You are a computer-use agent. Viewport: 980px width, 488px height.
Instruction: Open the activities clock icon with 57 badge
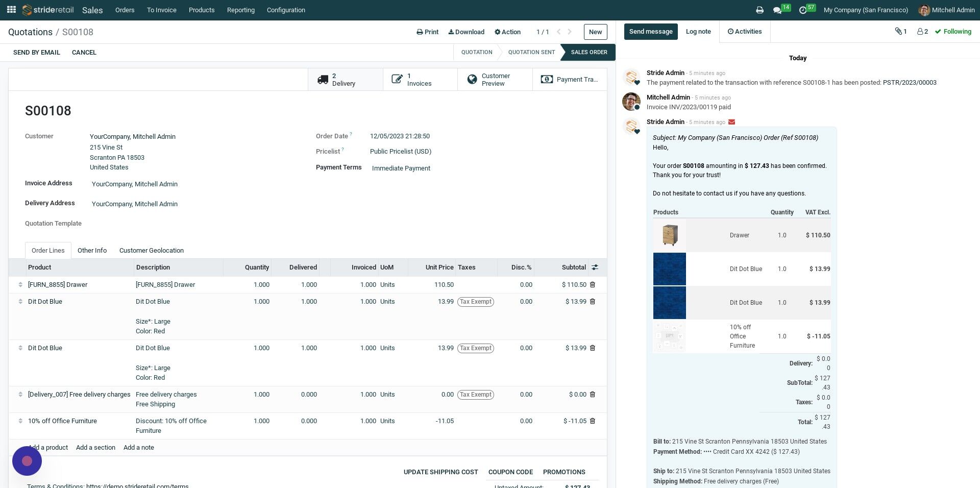(x=803, y=10)
